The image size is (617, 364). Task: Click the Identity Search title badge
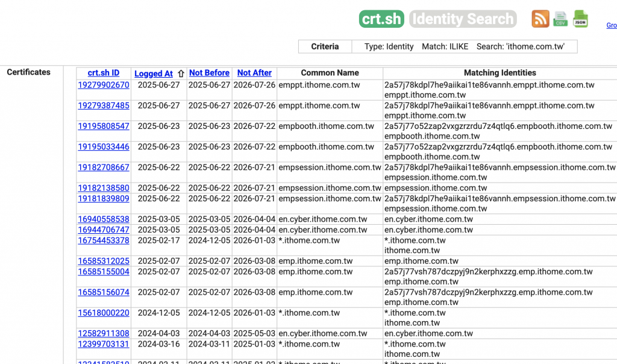[x=463, y=19]
